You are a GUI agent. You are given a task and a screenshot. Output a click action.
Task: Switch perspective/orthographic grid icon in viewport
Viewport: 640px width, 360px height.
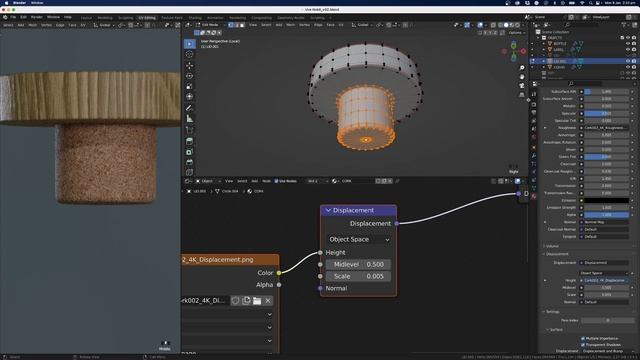point(522,95)
